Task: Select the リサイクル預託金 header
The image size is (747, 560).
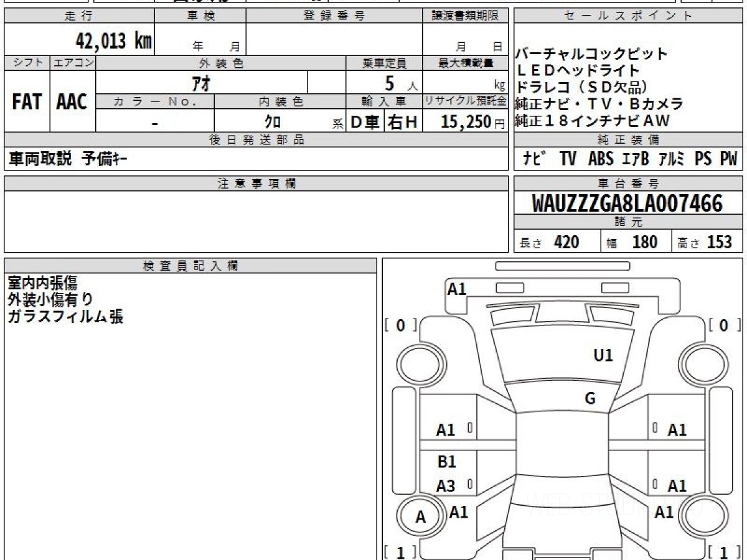Action: point(466,101)
